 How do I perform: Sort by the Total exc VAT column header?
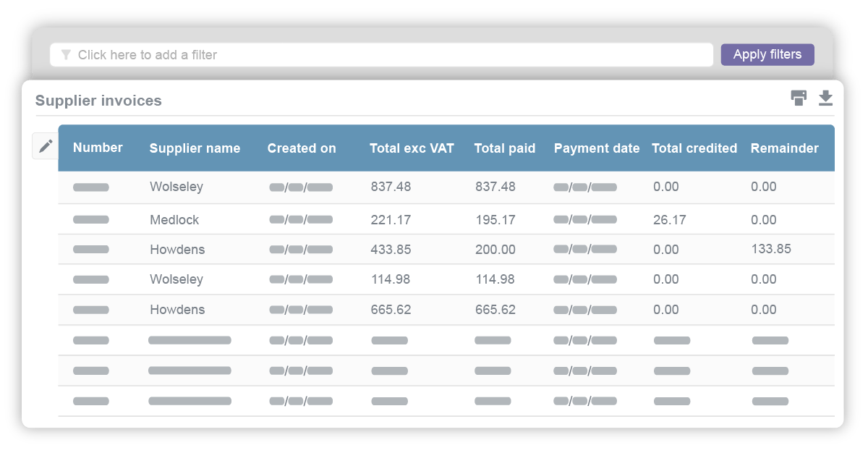(412, 148)
